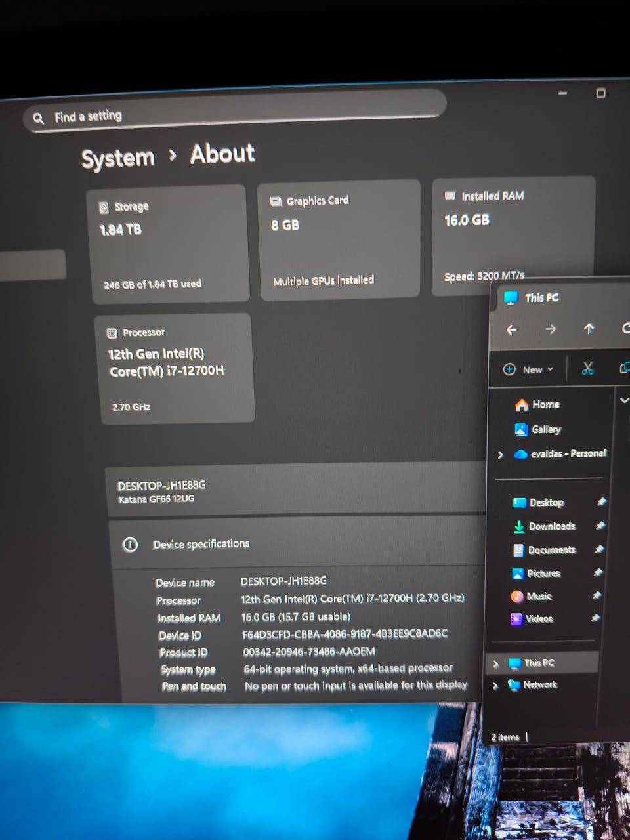
Task: Unpin Desktop using its pin icon
Action: tap(601, 502)
